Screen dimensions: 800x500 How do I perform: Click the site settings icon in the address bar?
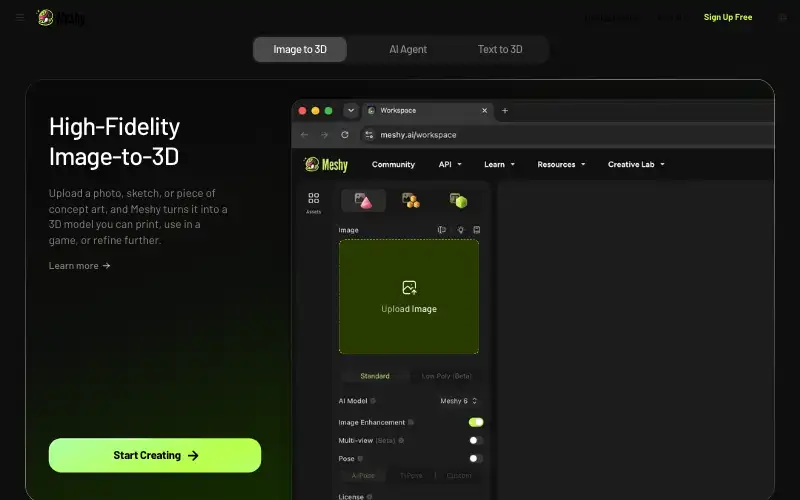pyautogui.click(x=369, y=135)
